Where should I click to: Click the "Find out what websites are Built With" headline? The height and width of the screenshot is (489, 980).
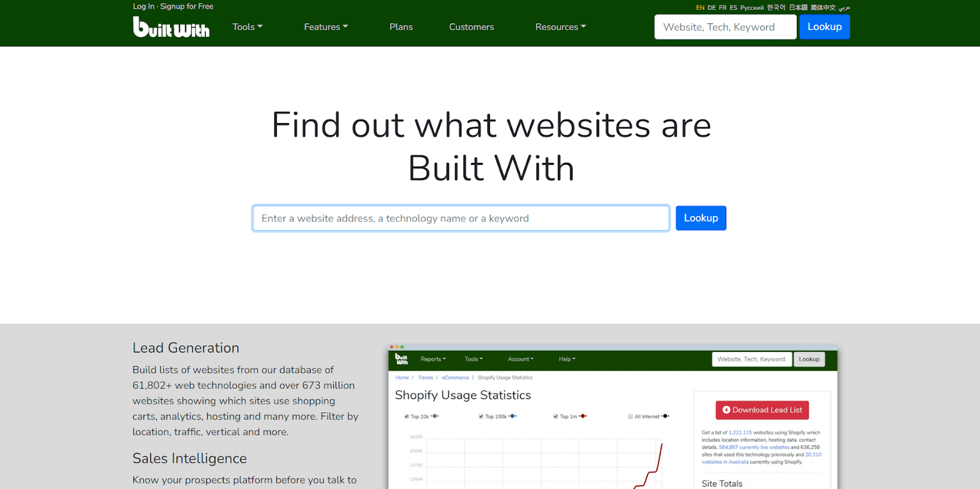point(491,146)
